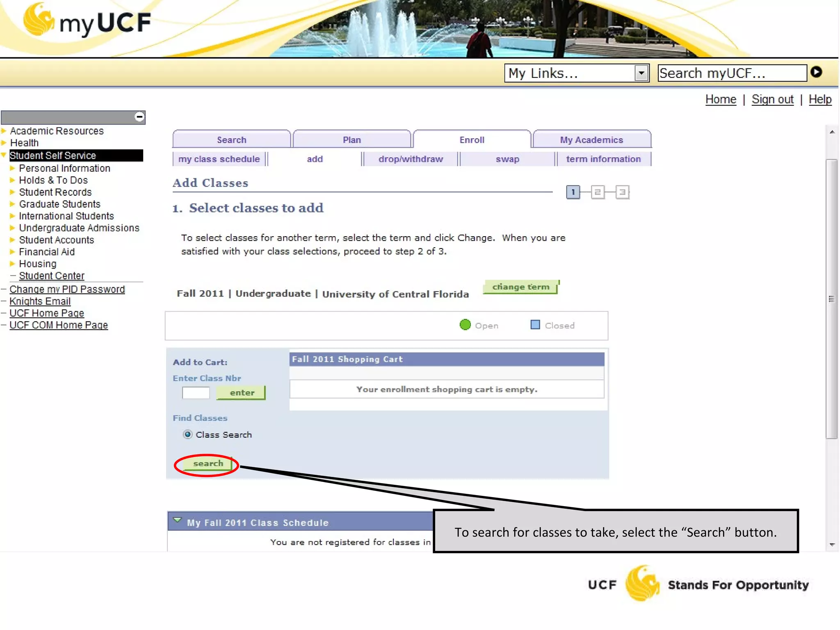
Task: Click the Enter Class Nbr input field
Action: click(196, 393)
